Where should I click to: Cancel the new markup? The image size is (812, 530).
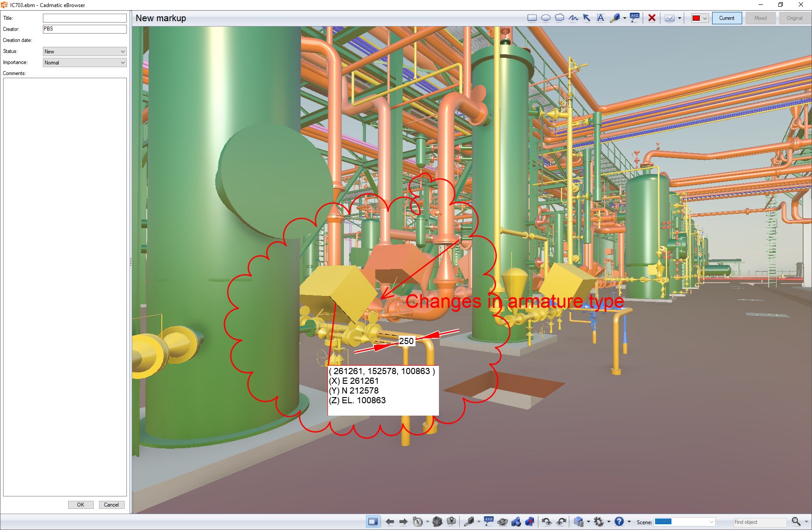click(111, 505)
